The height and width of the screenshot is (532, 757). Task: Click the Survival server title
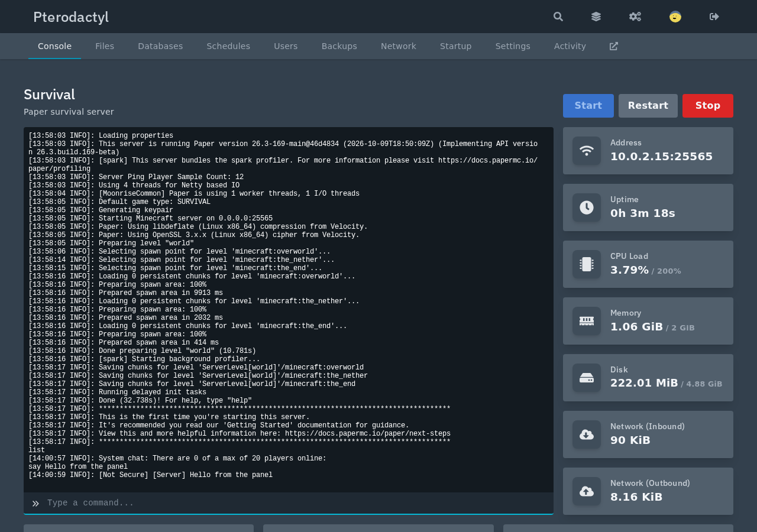click(50, 95)
